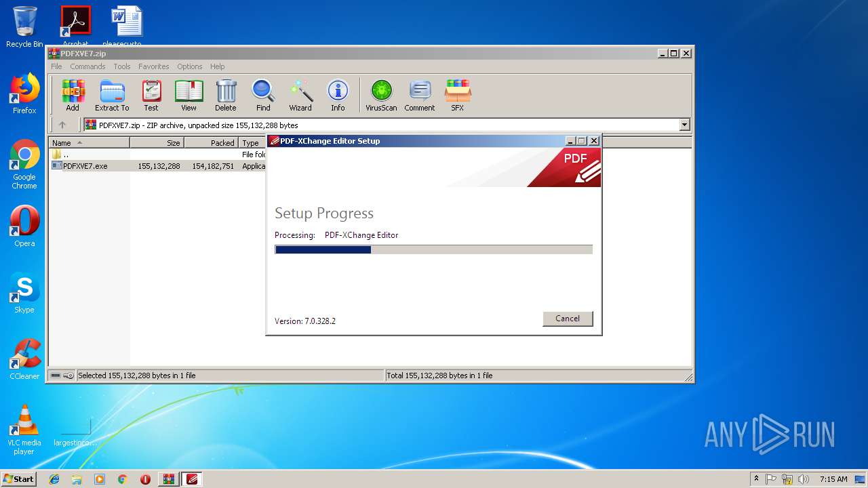Click the Extract To toolbar icon
The image size is (868, 488).
pos(112,95)
